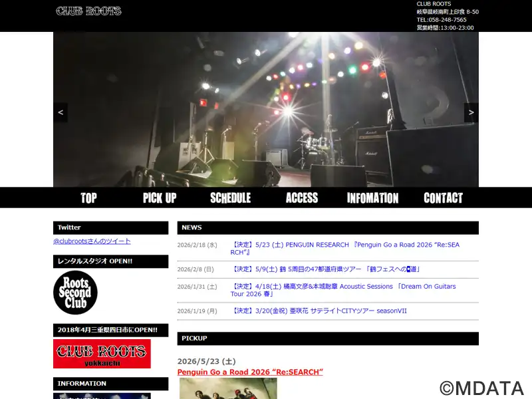Click the Penguin pickup band photo
This screenshot has height=399, width=532.
coord(228,388)
